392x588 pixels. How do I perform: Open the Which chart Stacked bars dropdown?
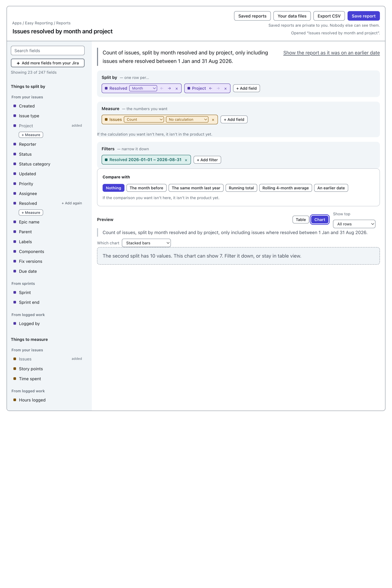(146, 243)
